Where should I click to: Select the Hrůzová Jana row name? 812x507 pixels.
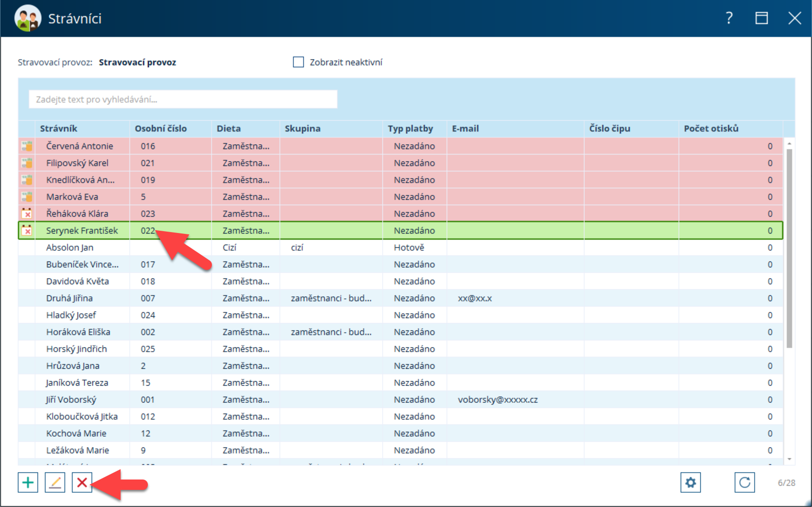pyautogui.click(x=73, y=365)
